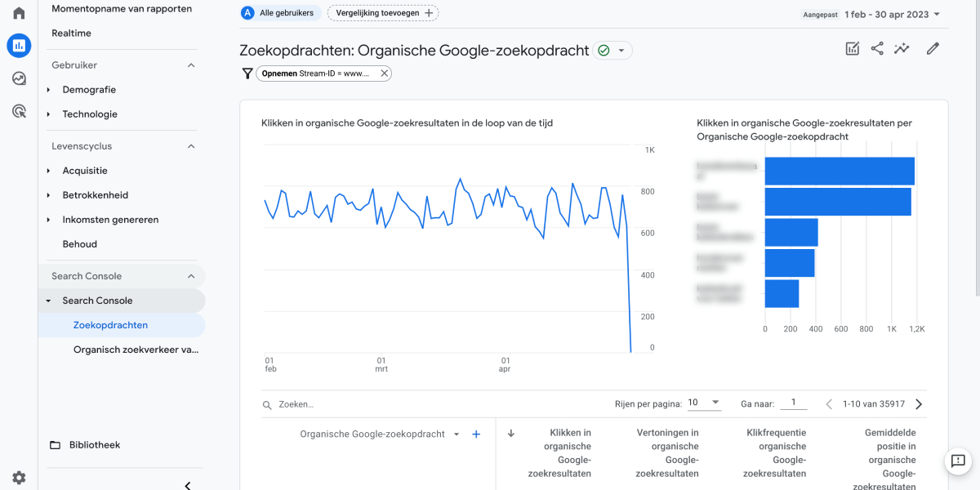The width and height of the screenshot is (980, 490).
Task: Click the share report icon
Action: pos(877,49)
